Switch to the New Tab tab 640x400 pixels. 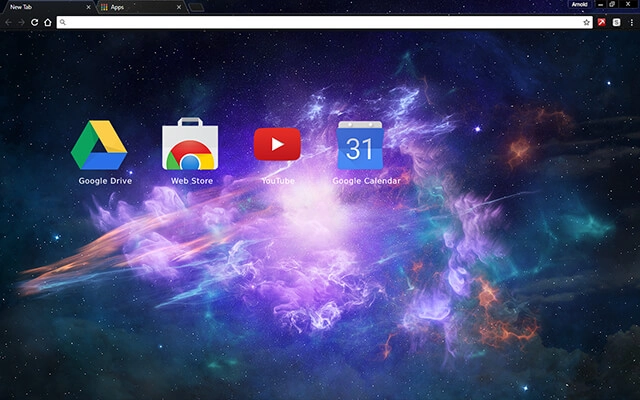[47, 7]
